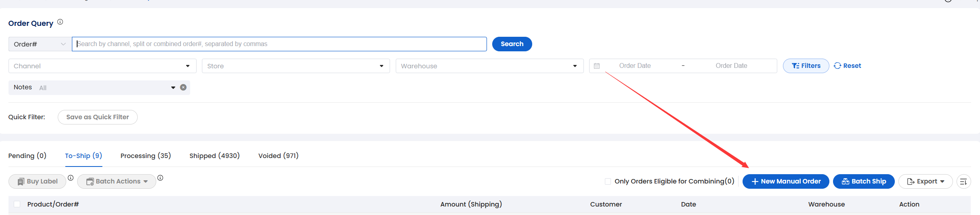980x215 pixels.
Task: Switch to the Shipped (4930) tab
Action: [x=214, y=156]
